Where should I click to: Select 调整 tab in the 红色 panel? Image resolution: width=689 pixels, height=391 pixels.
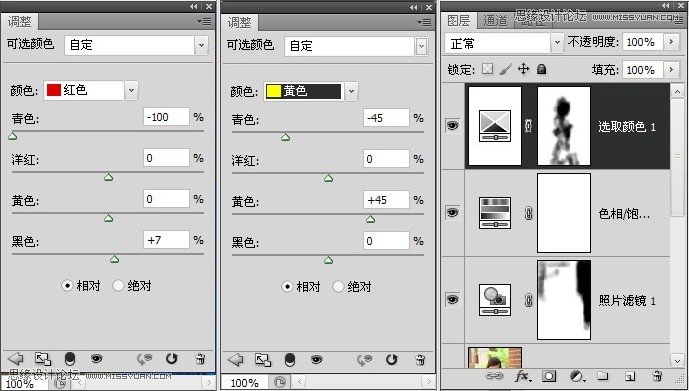pos(20,22)
